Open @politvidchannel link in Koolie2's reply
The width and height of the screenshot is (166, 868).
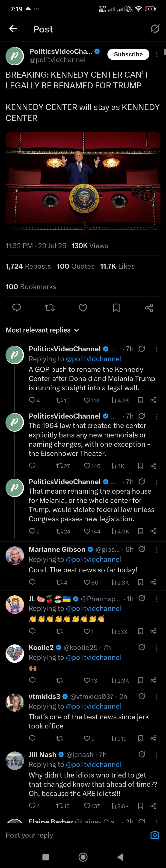[x=93, y=657]
